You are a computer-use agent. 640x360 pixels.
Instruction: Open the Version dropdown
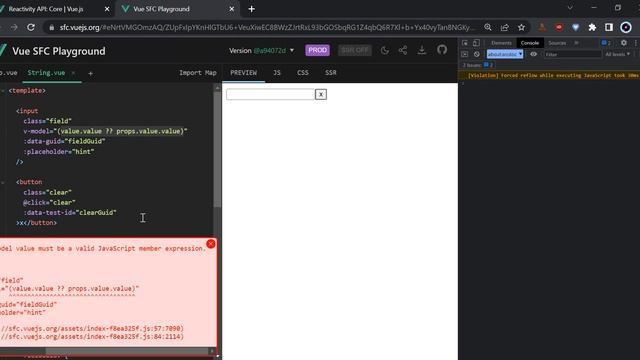262,51
